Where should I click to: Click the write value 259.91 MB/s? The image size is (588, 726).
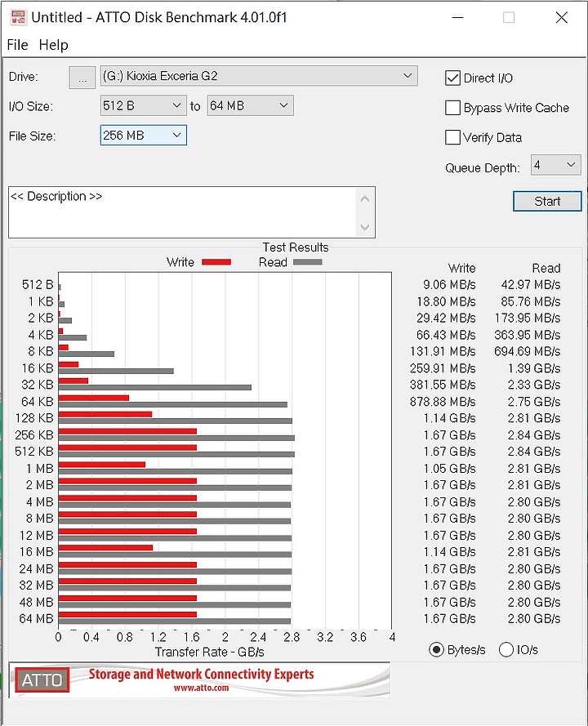click(443, 368)
